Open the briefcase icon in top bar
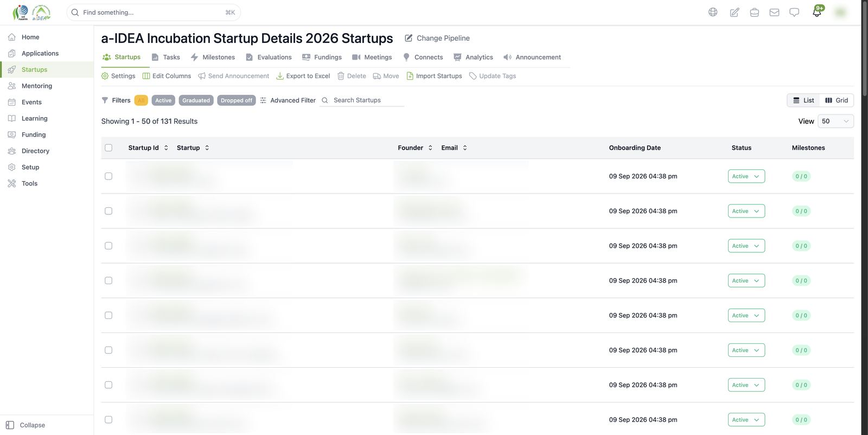This screenshot has height=435, width=868. pyautogui.click(x=754, y=12)
